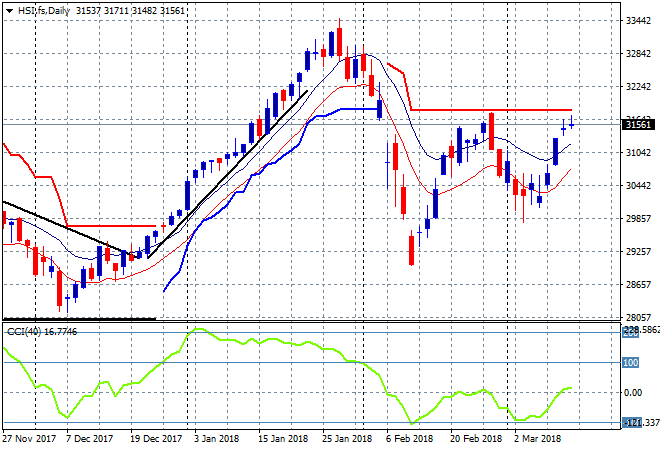Screen dimensions: 660x450
Task: Click the 19 Dec 2017 date label
Action: 156,439
